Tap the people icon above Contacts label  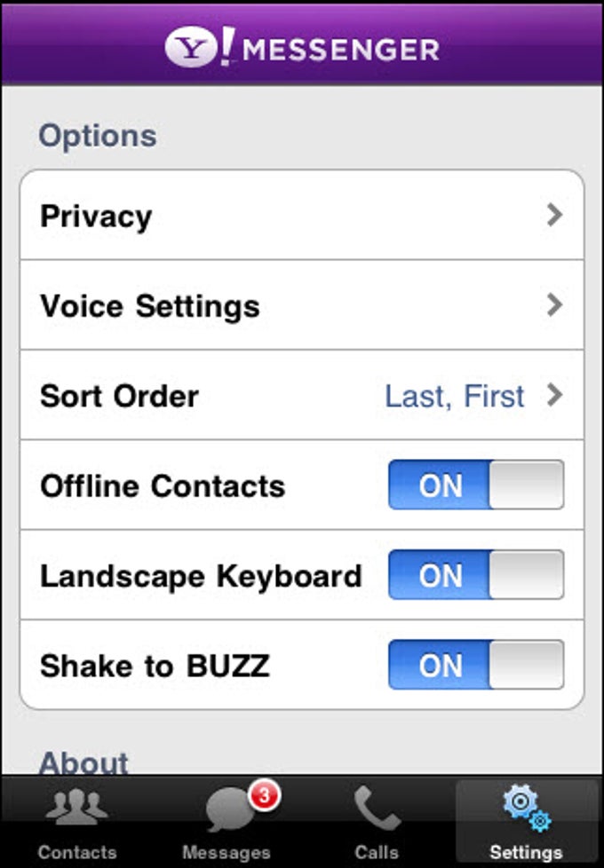76,806
